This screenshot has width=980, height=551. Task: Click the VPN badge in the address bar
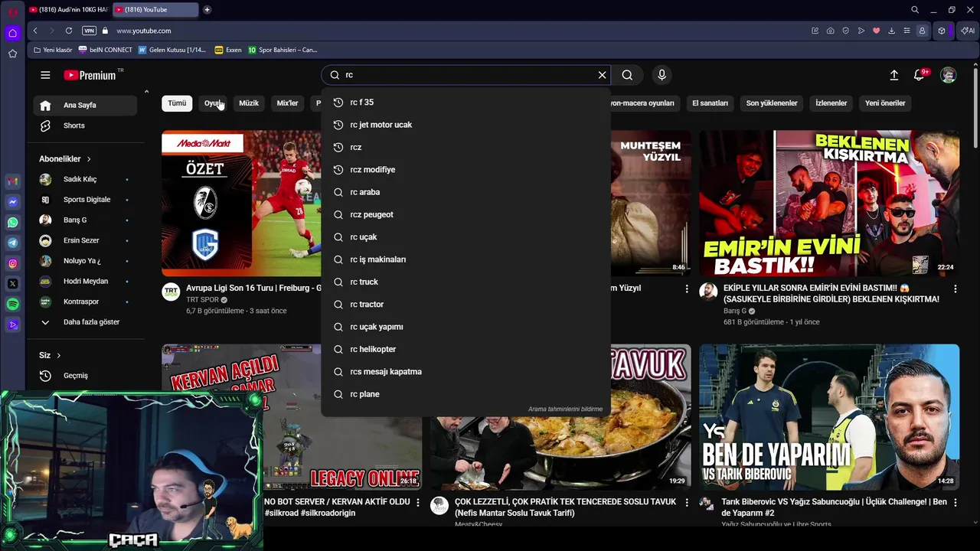click(89, 31)
